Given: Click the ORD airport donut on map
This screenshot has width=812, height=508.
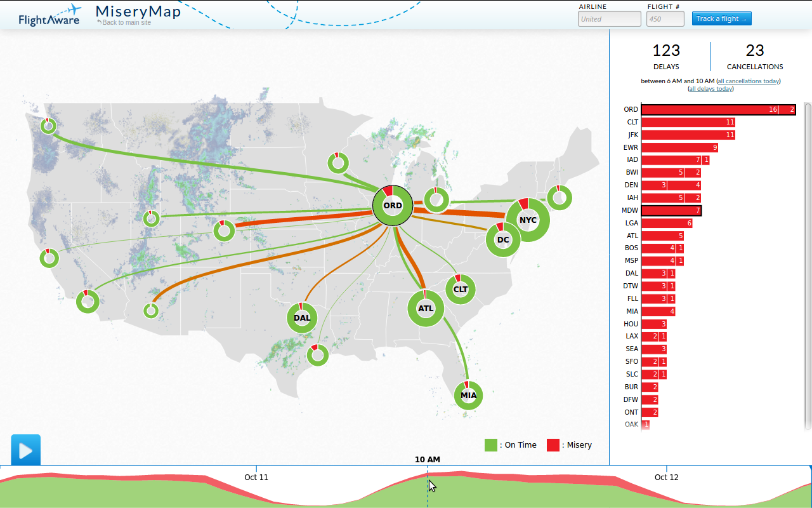Looking at the screenshot, I should (393, 206).
